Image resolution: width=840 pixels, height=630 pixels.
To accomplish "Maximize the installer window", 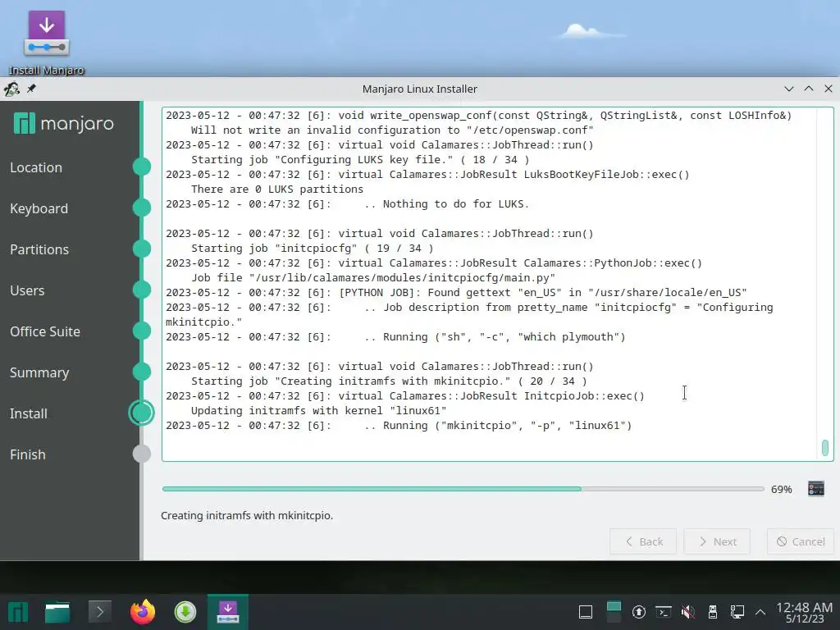I will pos(809,89).
